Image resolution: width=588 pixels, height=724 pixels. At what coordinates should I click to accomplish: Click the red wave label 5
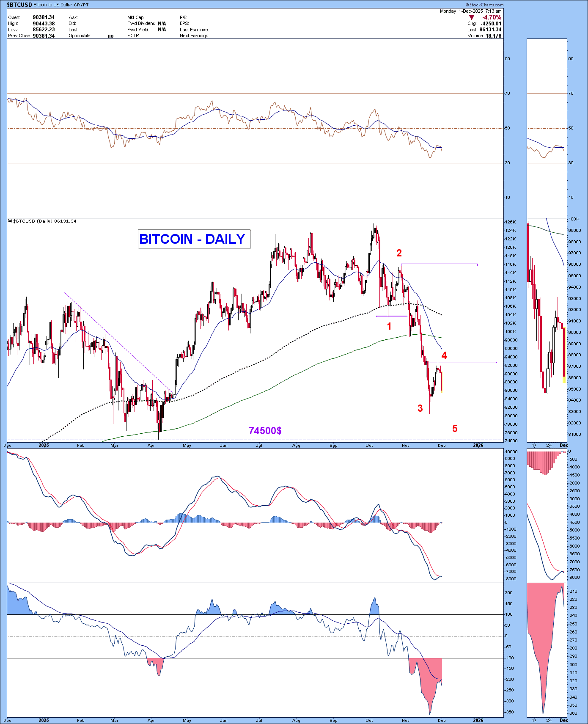click(x=455, y=429)
